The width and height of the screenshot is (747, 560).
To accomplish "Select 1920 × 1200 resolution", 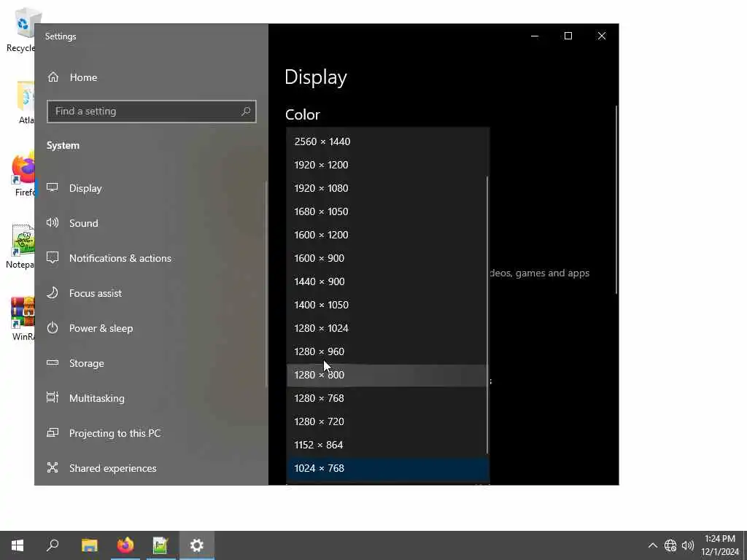I will pyautogui.click(x=388, y=165).
